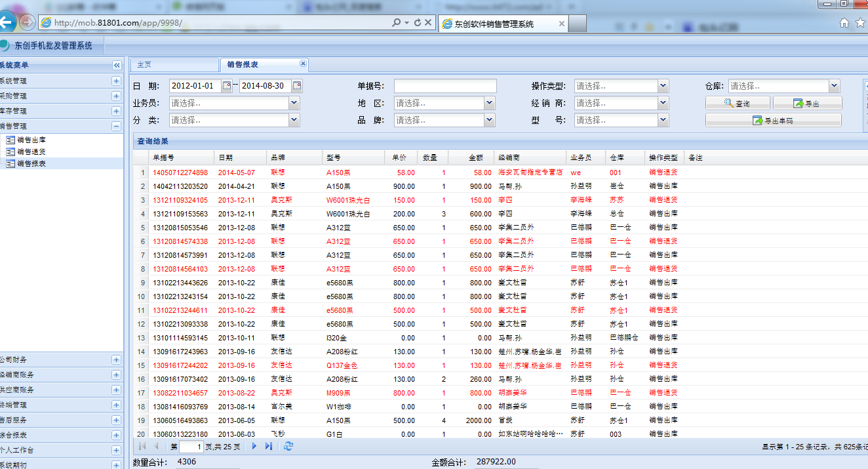Click the browser back arrow button
Screen dimensions: 868x469
click(7, 22)
